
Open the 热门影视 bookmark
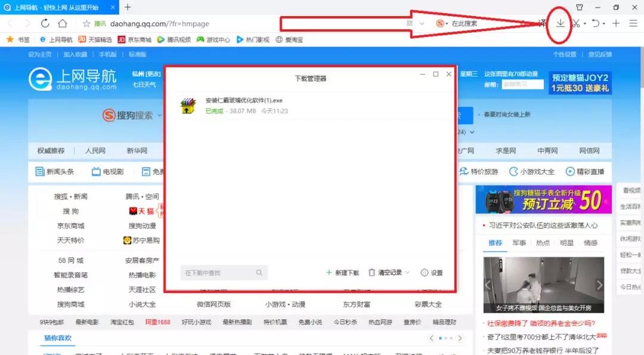click(x=253, y=40)
